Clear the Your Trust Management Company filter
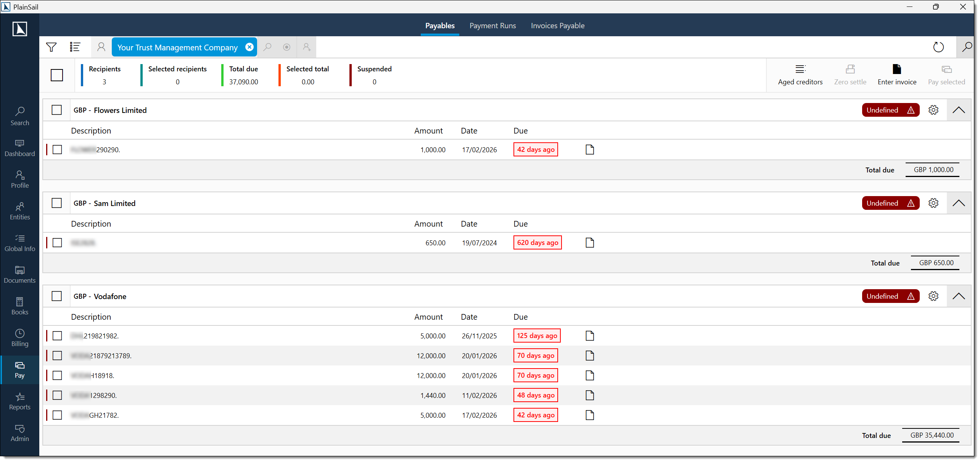 coord(249,47)
